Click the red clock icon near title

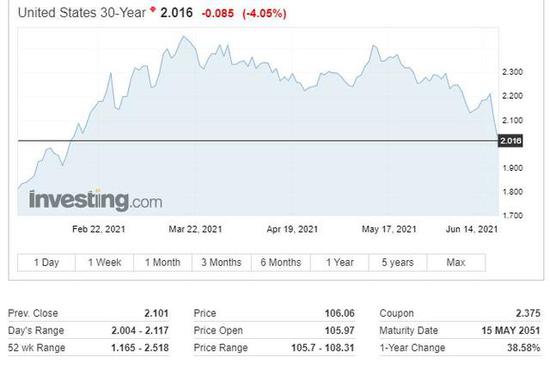click(x=153, y=9)
